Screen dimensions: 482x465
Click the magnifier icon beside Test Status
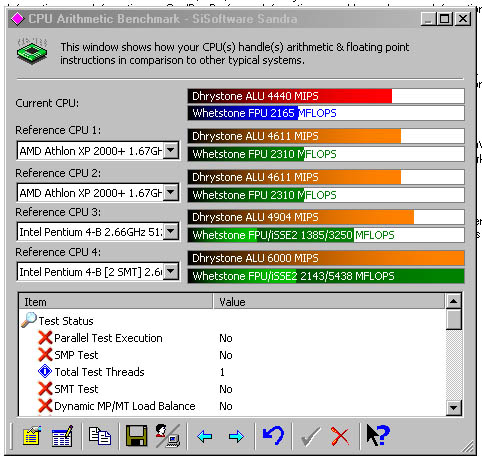pos(29,320)
